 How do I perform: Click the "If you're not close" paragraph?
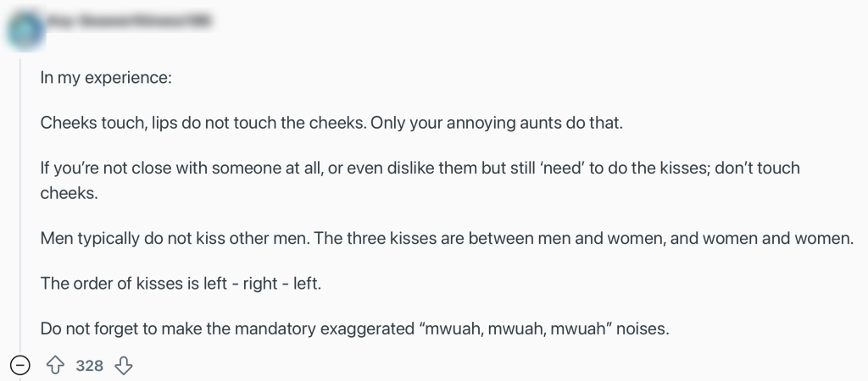click(x=339, y=168)
